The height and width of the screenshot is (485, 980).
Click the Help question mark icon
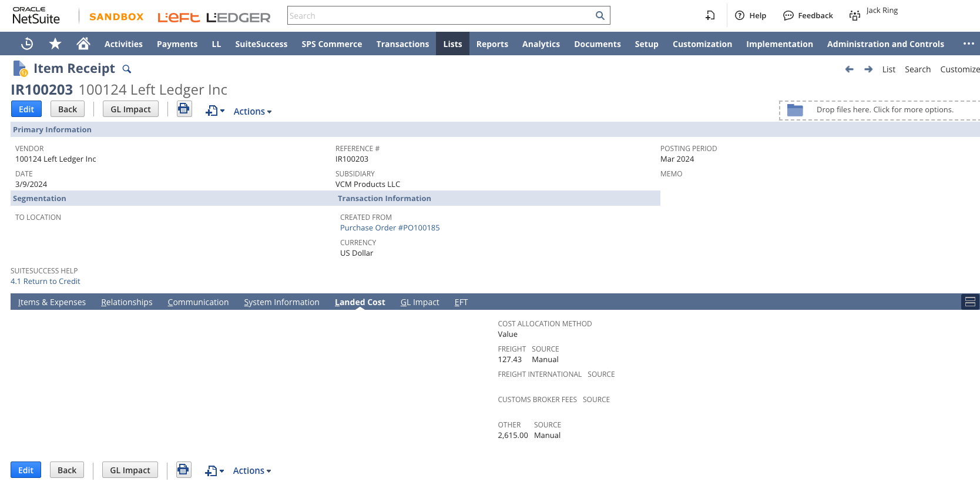point(740,15)
